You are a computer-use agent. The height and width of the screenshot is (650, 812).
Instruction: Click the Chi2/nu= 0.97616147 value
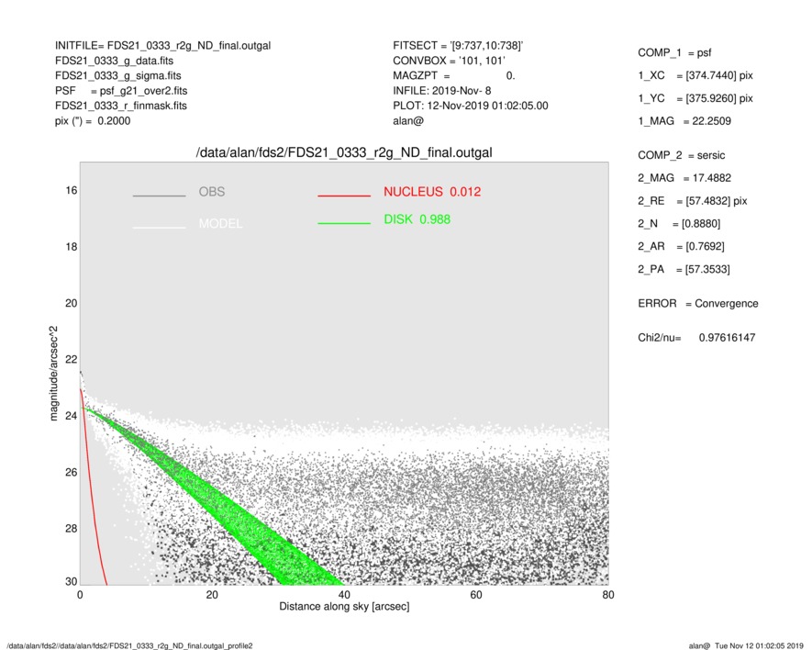pos(696,338)
